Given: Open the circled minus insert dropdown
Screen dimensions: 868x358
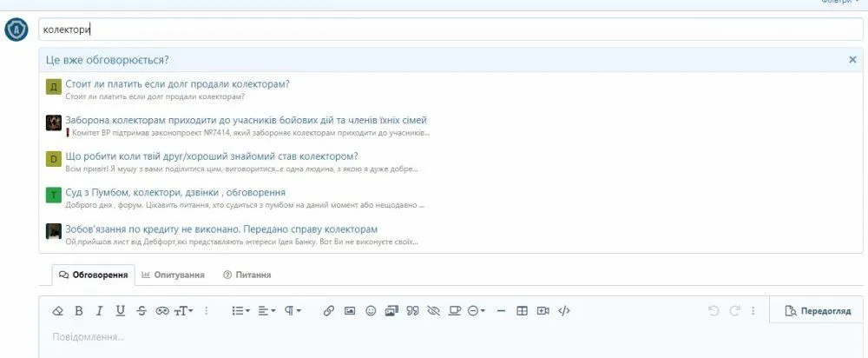Looking at the screenshot, I should click(x=476, y=311).
